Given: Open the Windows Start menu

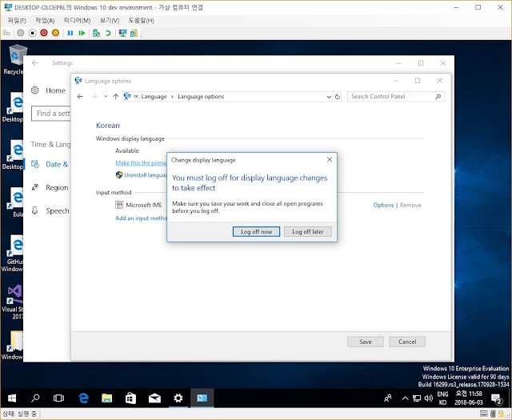Looking at the screenshot, I should (12, 398).
